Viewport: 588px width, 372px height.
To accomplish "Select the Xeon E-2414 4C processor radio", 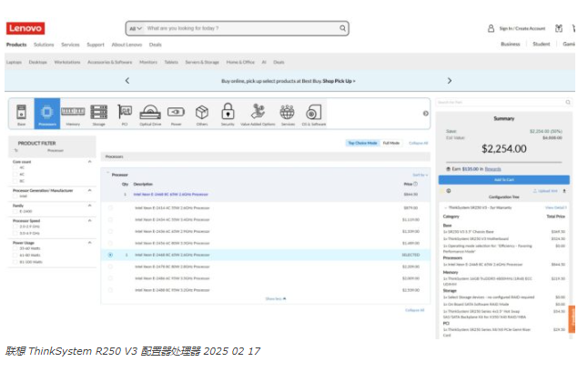I will (x=110, y=208).
